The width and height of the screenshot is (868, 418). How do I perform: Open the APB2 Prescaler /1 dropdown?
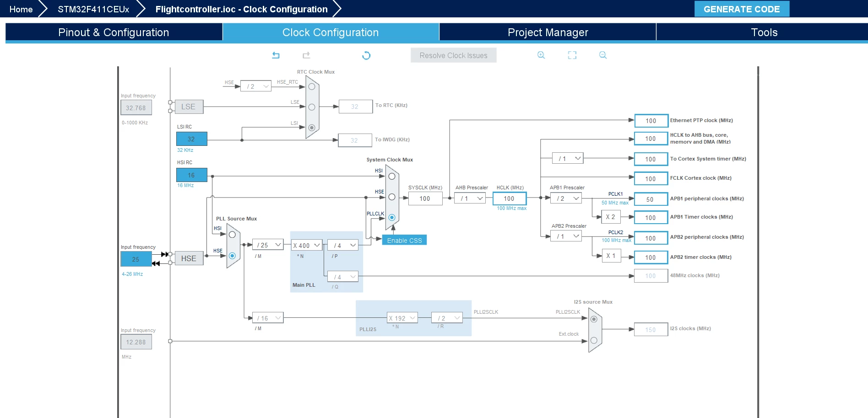point(566,236)
